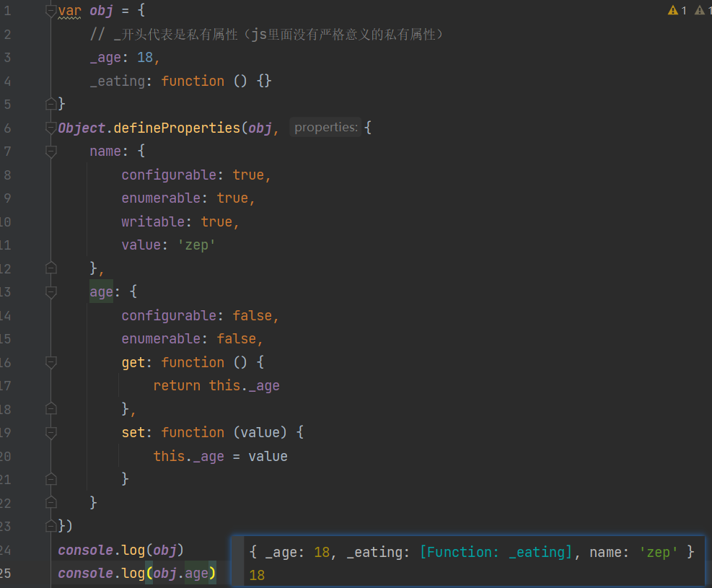Collapse the 'age: {' block fold marker
Screen dimensions: 712x588
[50, 292]
